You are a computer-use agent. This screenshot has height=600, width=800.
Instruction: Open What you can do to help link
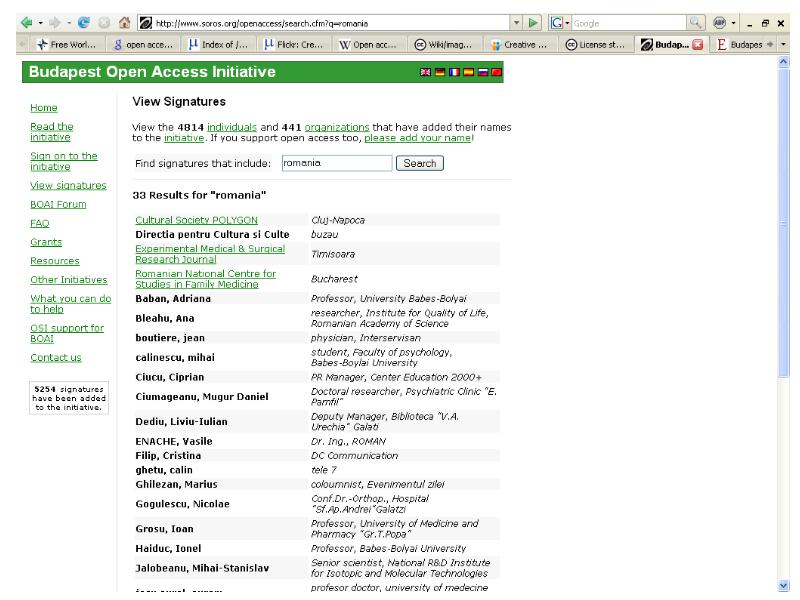click(x=70, y=304)
